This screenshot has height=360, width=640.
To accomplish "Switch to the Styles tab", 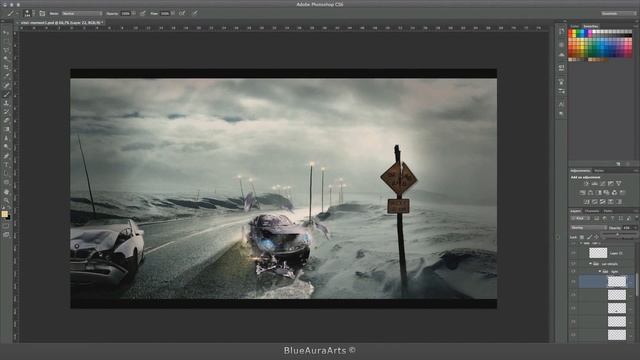I will tap(599, 171).
